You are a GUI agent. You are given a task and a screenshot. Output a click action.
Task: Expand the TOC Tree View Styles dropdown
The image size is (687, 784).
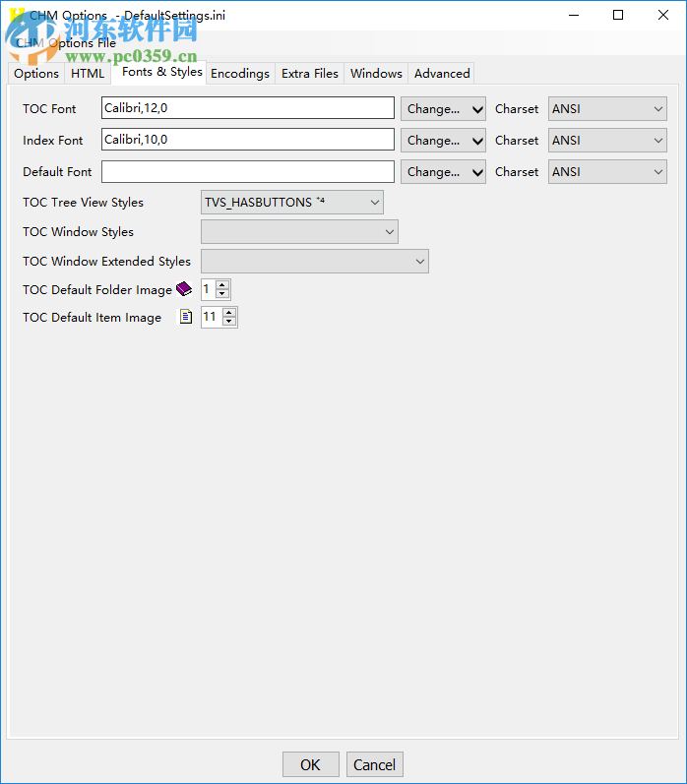(x=292, y=203)
